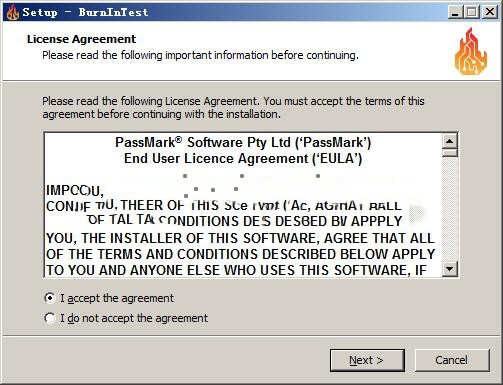Click the flame icon in title bar

pyautogui.click(x=13, y=12)
